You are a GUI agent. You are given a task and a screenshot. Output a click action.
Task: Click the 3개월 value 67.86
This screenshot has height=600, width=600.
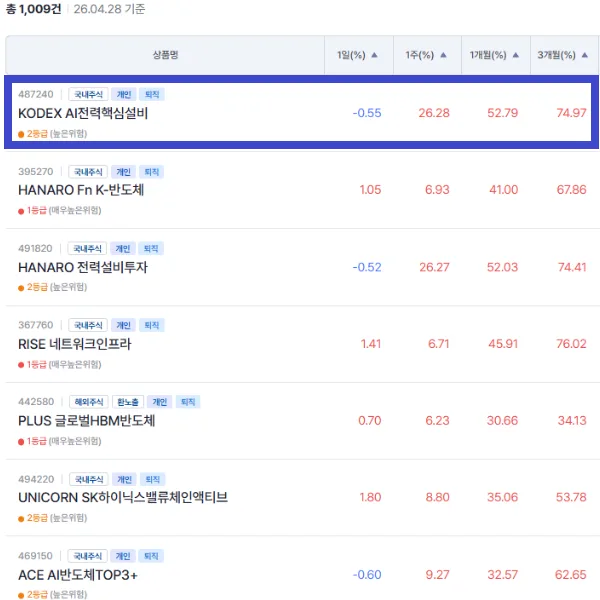tap(571, 189)
